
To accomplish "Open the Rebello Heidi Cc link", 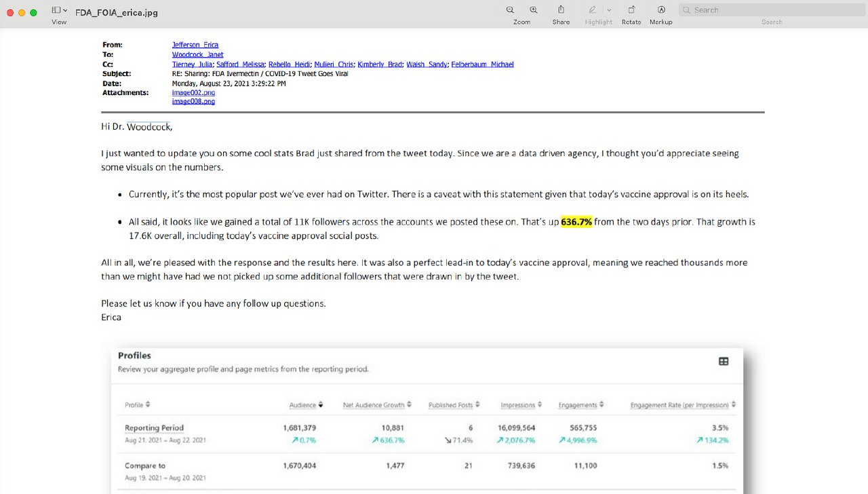I will point(290,64).
